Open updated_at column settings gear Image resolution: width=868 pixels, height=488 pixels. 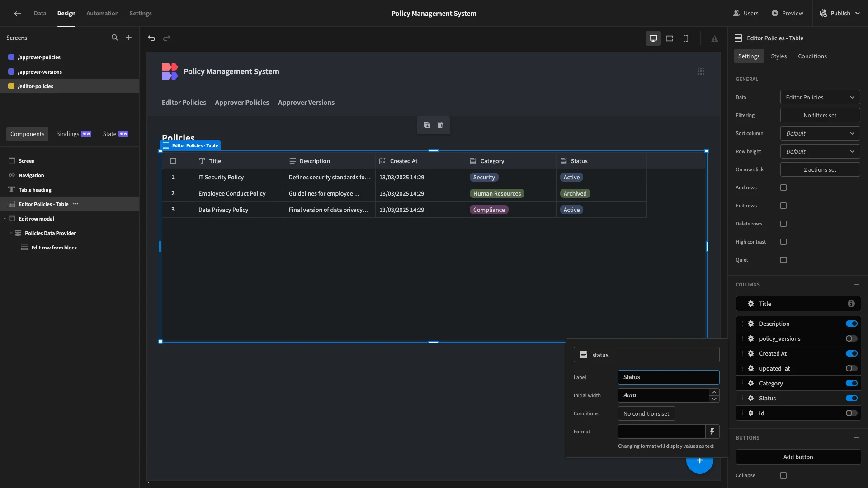coord(751,368)
